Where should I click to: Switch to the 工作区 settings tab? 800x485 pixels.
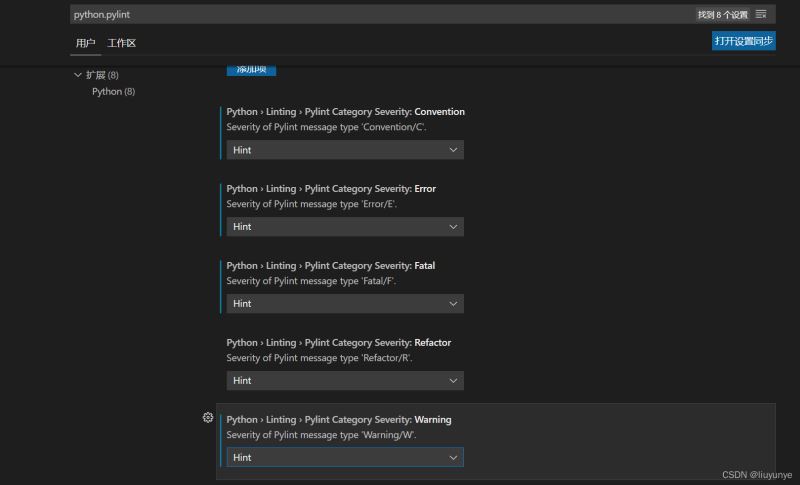122,43
